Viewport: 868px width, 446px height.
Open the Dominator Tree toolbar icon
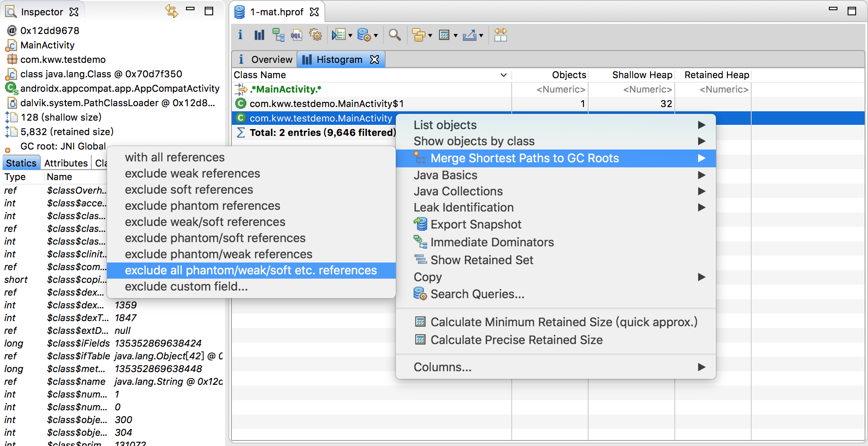(x=278, y=35)
